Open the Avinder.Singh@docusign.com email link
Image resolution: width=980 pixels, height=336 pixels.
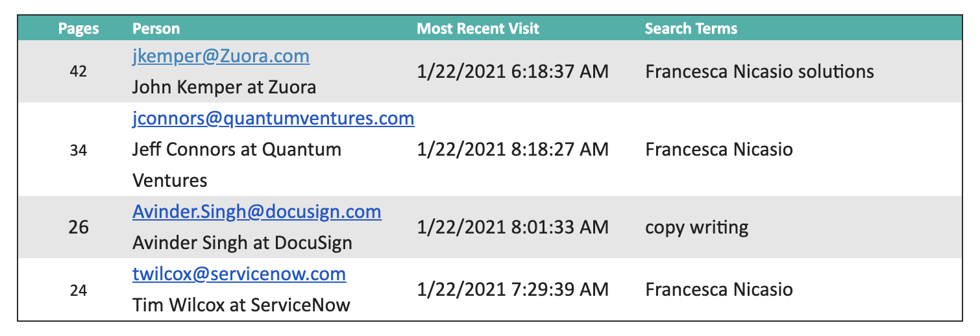click(256, 212)
